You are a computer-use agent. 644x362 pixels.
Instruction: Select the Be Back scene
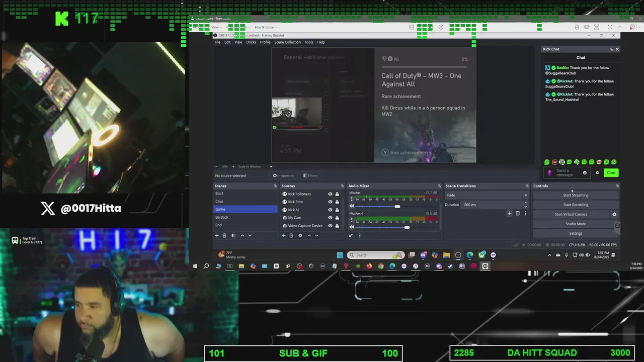(246, 217)
